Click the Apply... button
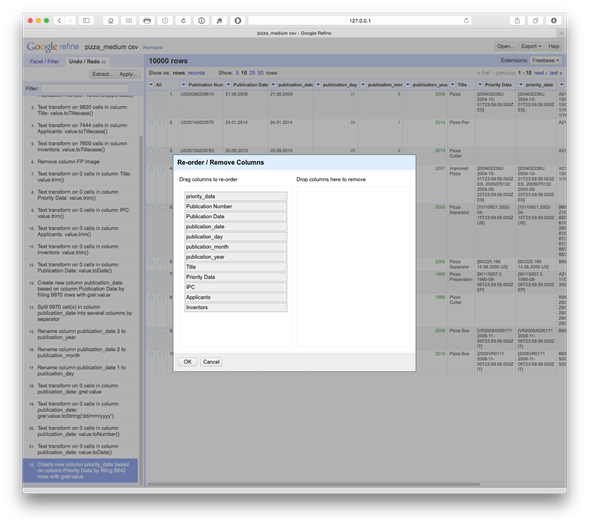The height and width of the screenshot is (526, 589). point(129,74)
